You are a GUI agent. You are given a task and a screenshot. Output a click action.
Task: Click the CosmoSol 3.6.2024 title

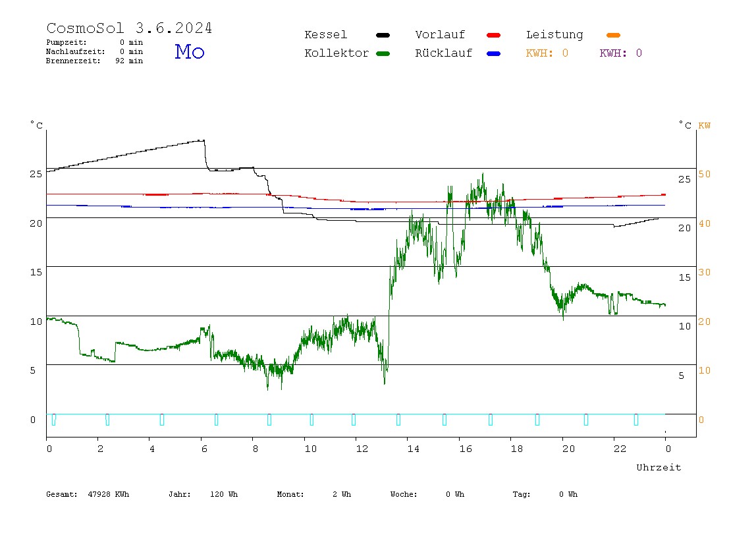pos(129,28)
